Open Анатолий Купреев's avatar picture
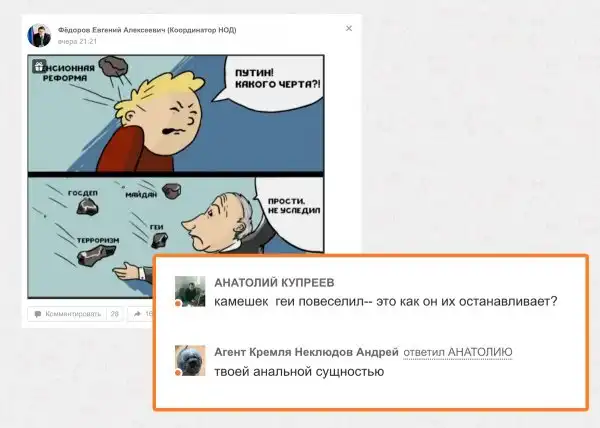 click(190, 291)
